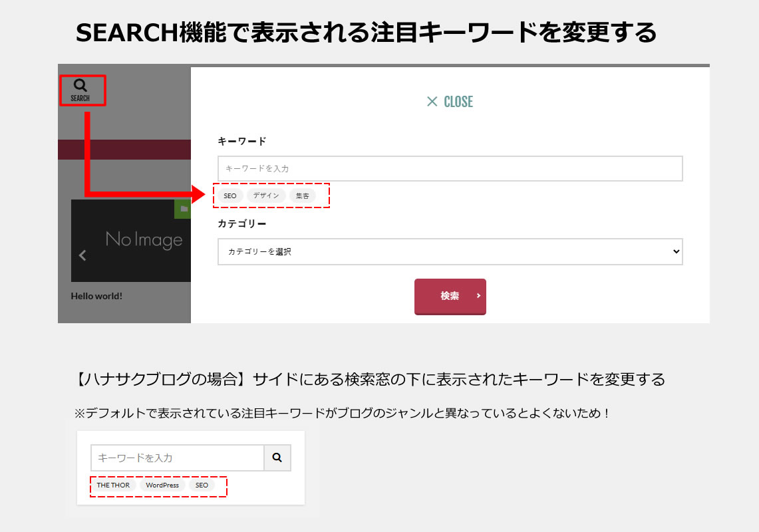Select the 集客 keyword tag
759x532 pixels.
tap(303, 196)
